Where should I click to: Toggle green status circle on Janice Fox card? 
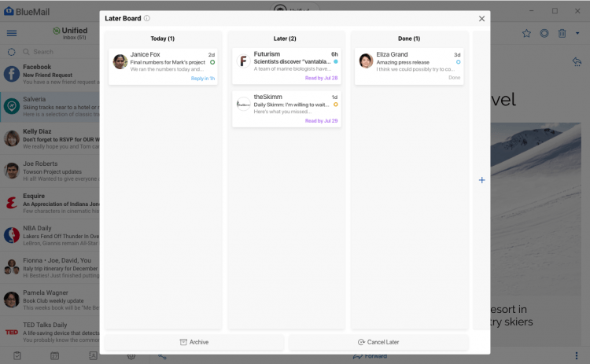click(x=212, y=62)
